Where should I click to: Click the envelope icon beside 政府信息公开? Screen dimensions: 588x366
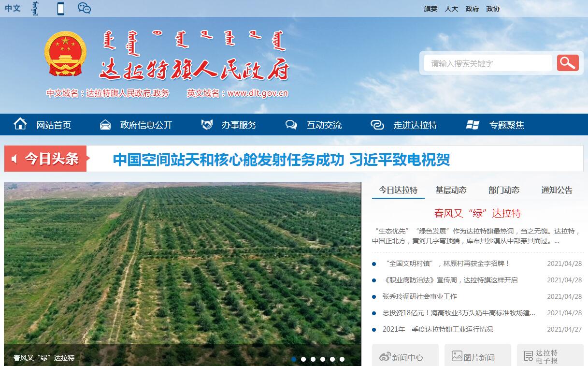[x=105, y=125]
